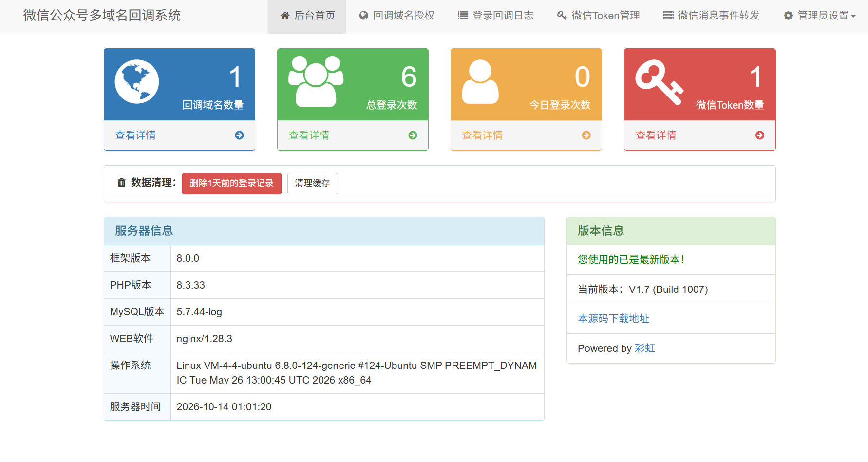868x462 pixels.
Task: Click 删除1天前的登录记录 button
Action: pos(232,184)
